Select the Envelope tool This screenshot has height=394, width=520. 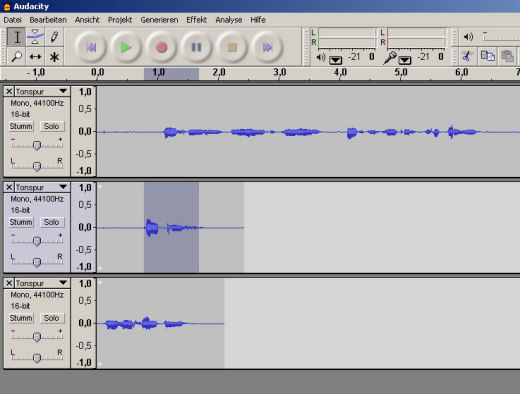point(35,37)
